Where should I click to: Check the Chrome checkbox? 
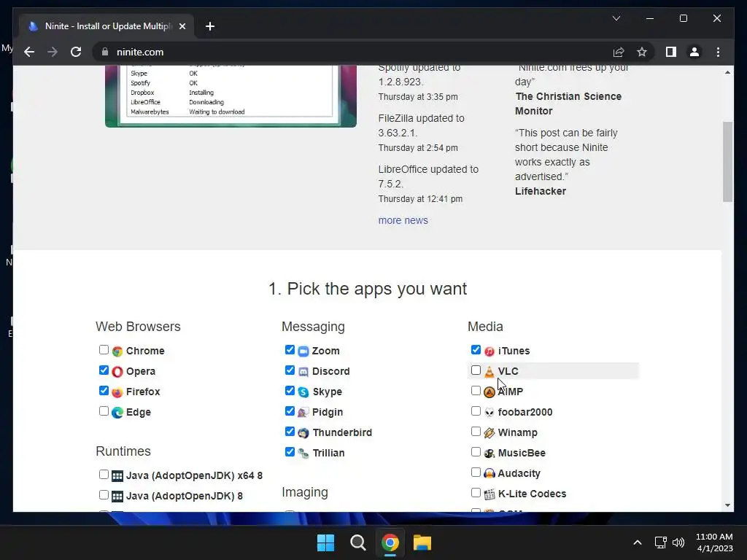tap(104, 350)
